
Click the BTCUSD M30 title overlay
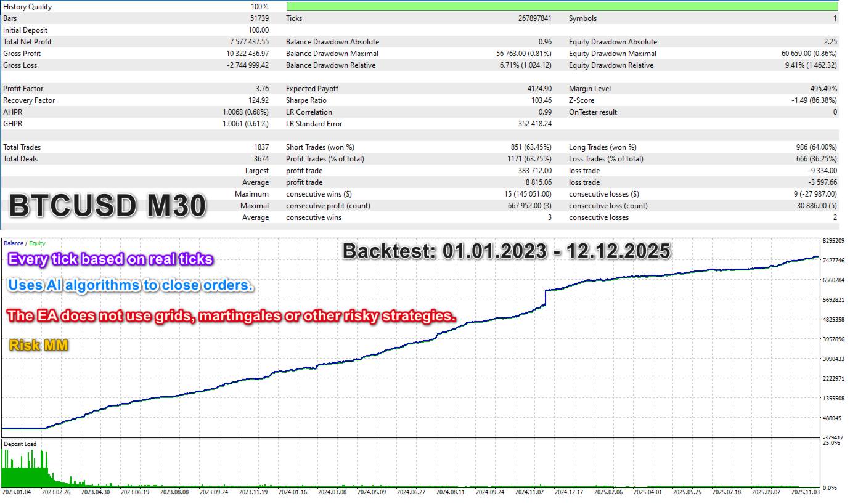pyautogui.click(x=107, y=206)
